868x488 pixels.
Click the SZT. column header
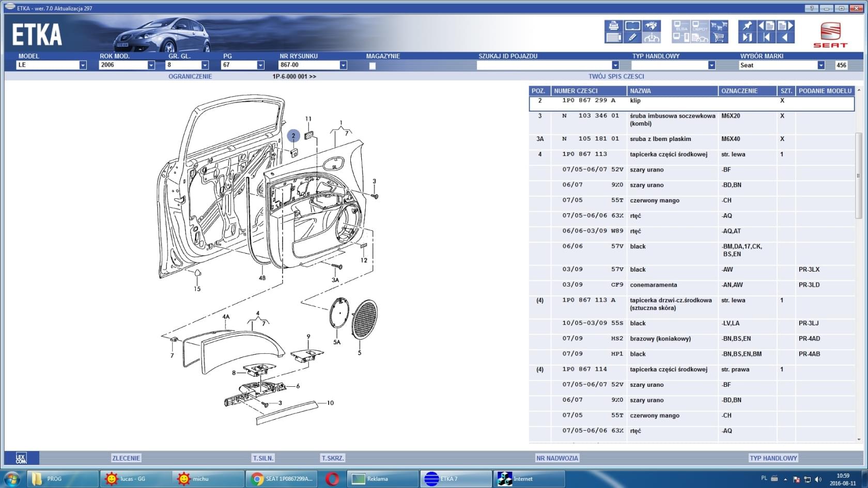[x=786, y=91]
